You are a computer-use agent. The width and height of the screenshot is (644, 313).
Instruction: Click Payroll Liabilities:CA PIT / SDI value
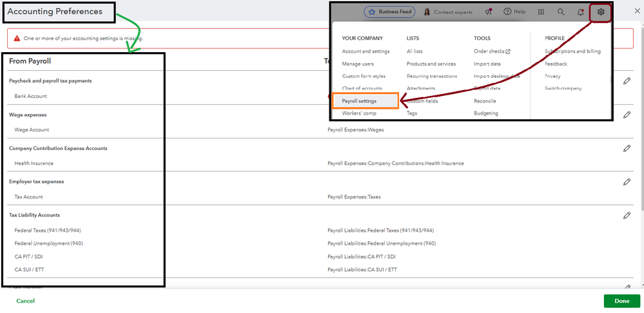tap(362, 257)
